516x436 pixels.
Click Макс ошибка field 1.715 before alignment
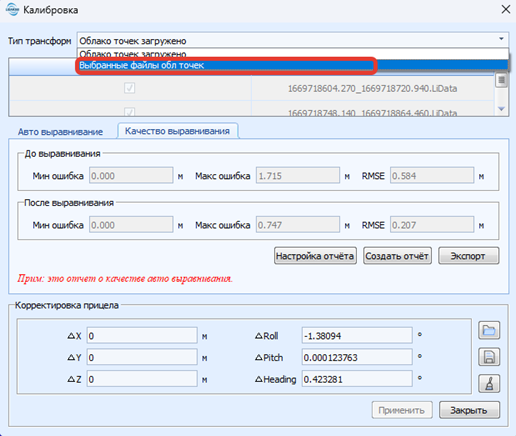click(298, 176)
